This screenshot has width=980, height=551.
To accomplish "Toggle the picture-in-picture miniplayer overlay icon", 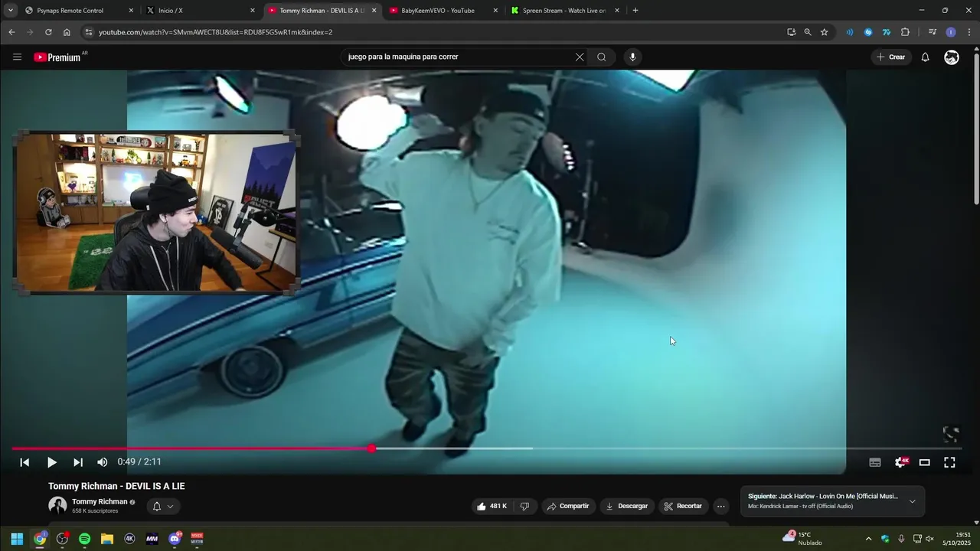I will [x=951, y=435].
